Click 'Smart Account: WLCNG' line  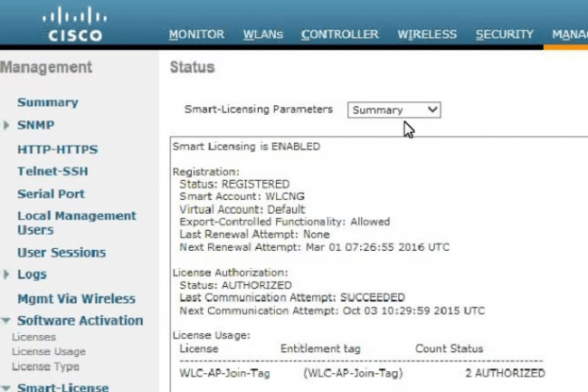242,196
